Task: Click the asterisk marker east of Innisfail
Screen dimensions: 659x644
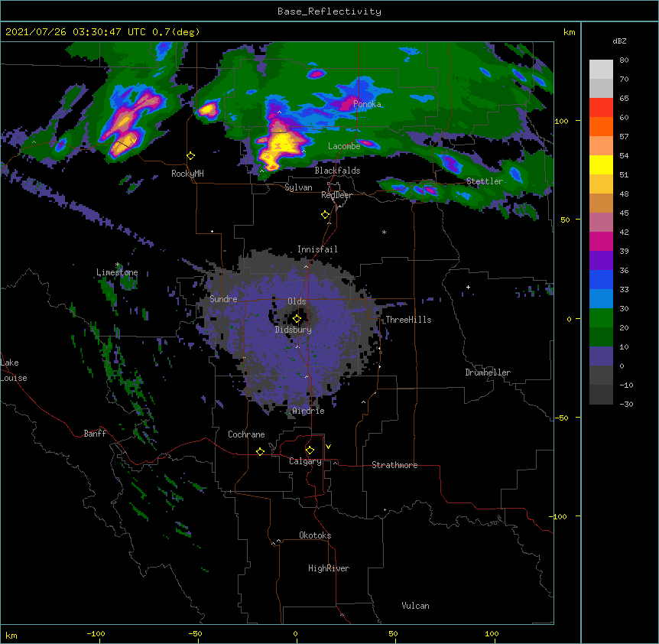Action: pyautogui.click(x=384, y=232)
